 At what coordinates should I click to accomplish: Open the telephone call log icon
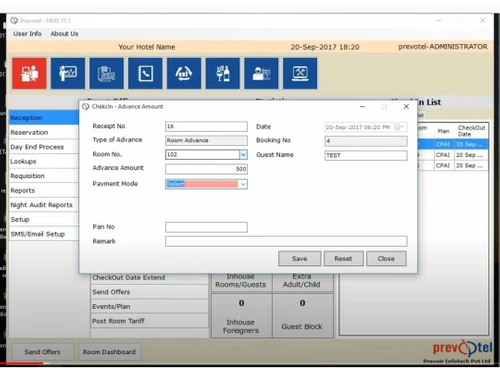coord(145,73)
